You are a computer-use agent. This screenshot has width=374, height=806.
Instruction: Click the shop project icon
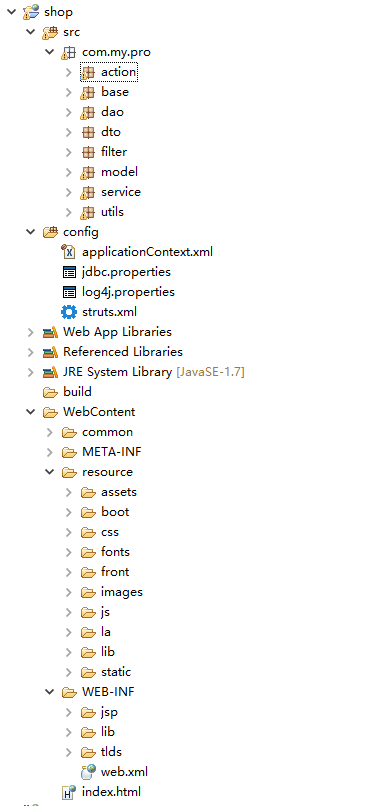click(31, 12)
